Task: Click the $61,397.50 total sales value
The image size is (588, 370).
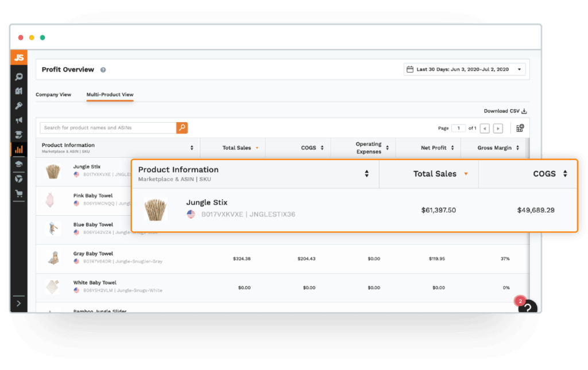Action: tap(438, 210)
